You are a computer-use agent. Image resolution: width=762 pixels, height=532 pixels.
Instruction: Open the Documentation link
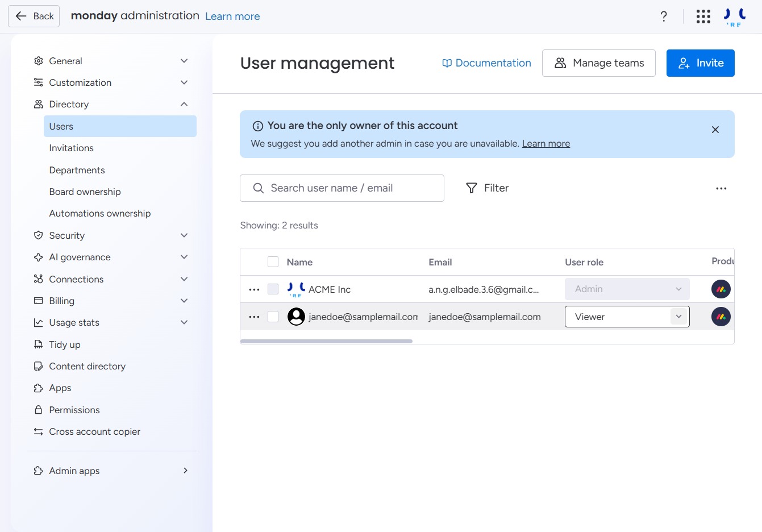[x=486, y=63]
